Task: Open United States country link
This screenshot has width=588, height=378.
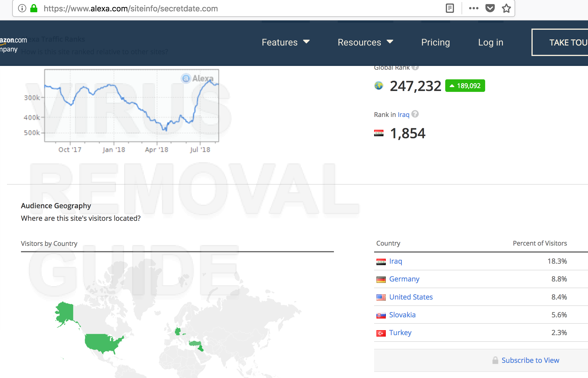Action: coord(411,297)
